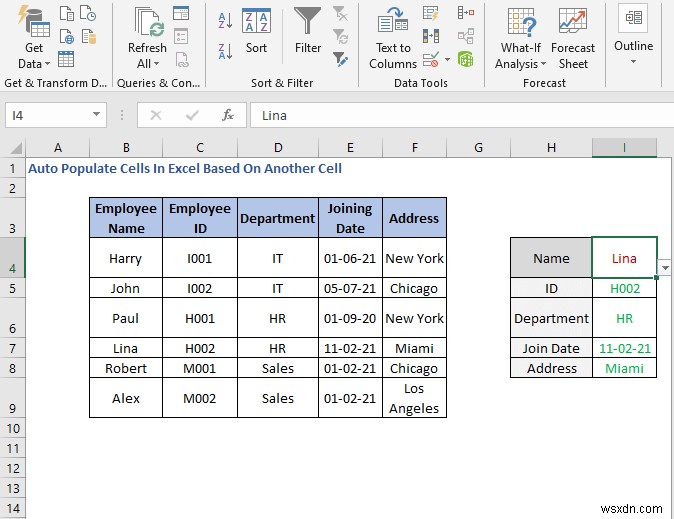
Task: Click the gray 'Name' label cell
Action: tap(551, 258)
